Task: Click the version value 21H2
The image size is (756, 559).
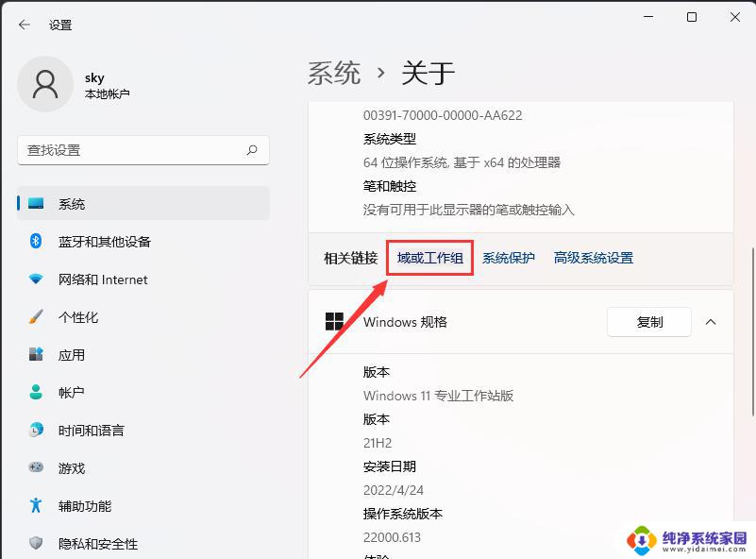Action: click(378, 443)
